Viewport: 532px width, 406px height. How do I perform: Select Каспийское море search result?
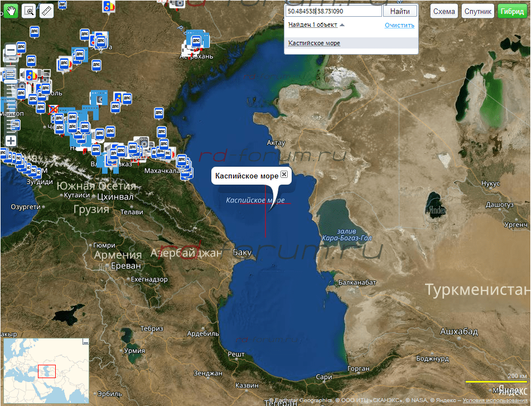click(314, 43)
